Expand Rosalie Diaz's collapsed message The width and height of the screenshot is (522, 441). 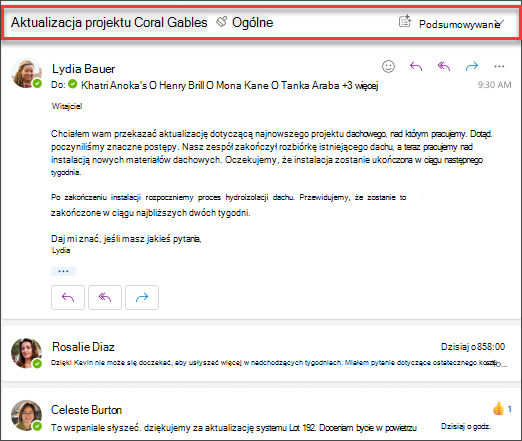coord(261,354)
